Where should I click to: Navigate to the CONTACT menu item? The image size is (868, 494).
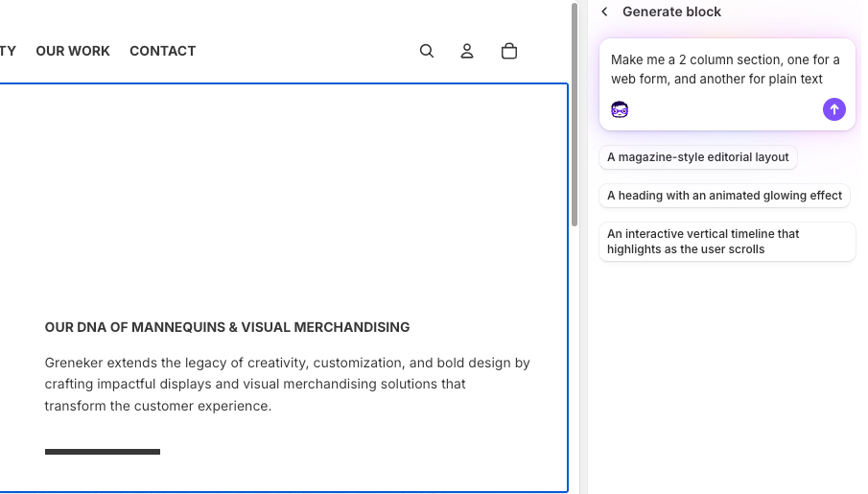tap(162, 51)
